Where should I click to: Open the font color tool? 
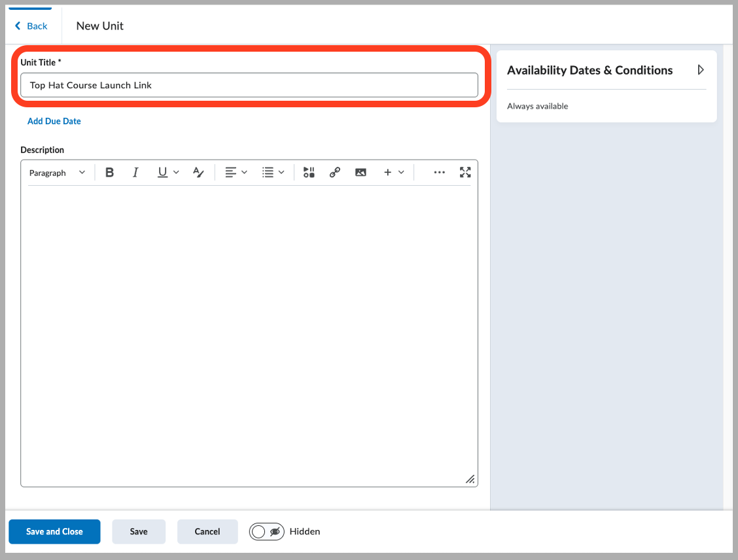[198, 172]
